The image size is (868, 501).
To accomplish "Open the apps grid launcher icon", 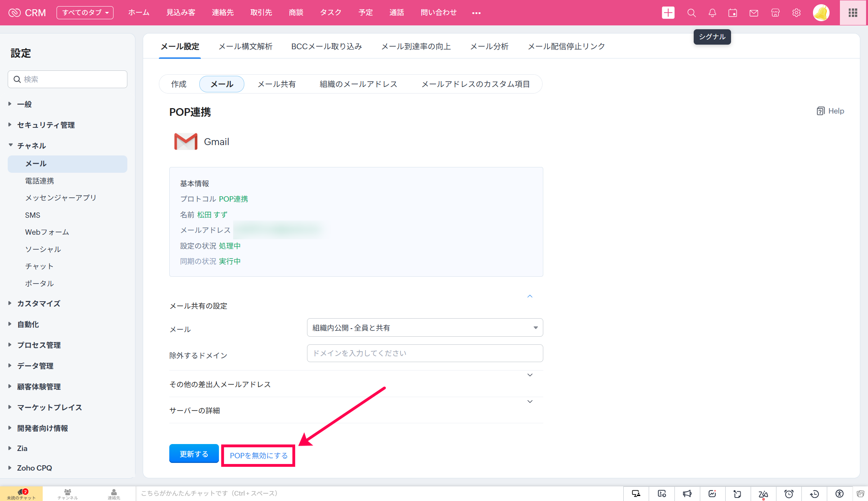I will pyautogui.click(x=853, y=13).
